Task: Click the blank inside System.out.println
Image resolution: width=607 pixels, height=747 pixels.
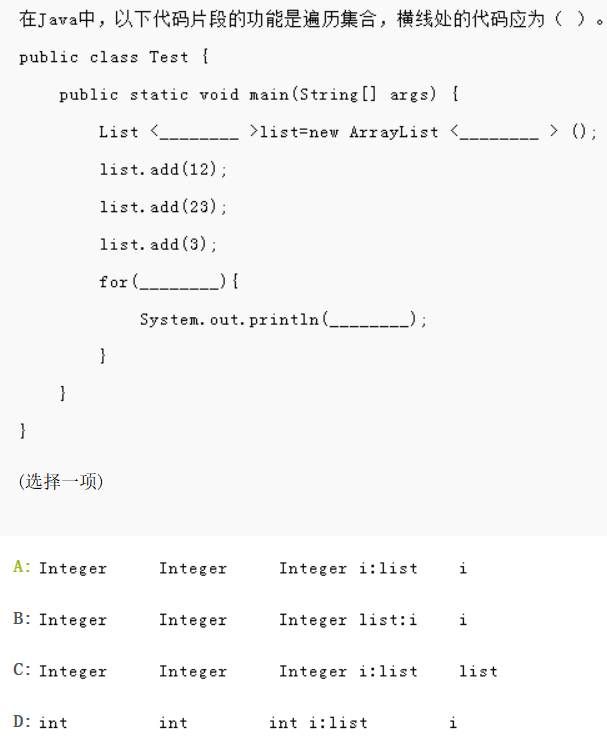Action: [x=368, y=322]
